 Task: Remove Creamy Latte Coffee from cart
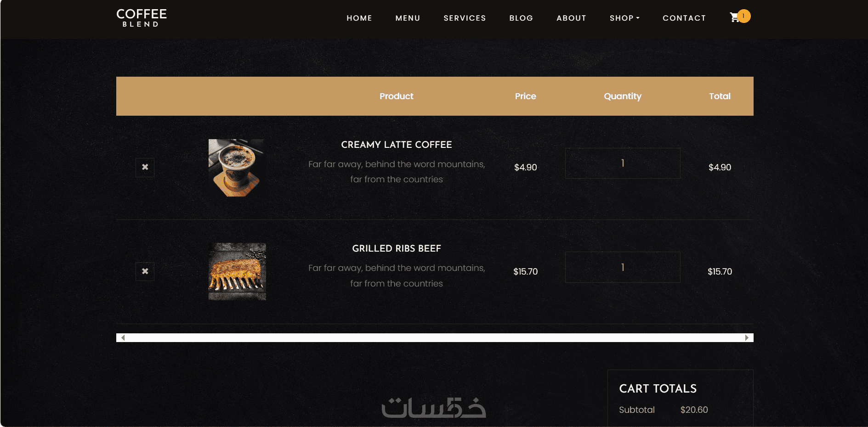[x=145, y=167]
